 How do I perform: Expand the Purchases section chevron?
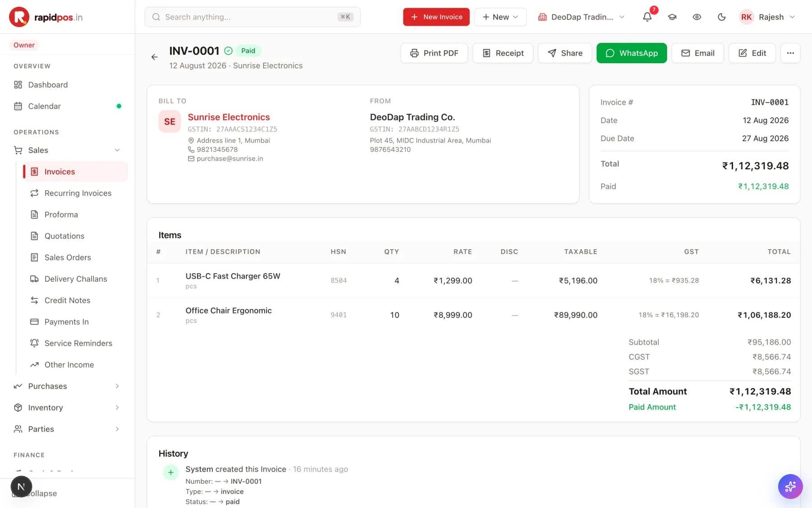click(x=117, y=386)
